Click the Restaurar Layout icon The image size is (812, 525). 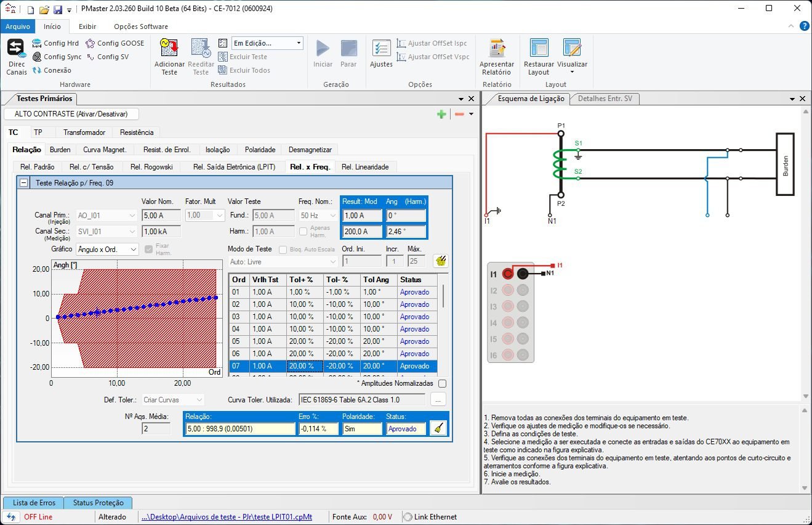(x=539, y=48)
